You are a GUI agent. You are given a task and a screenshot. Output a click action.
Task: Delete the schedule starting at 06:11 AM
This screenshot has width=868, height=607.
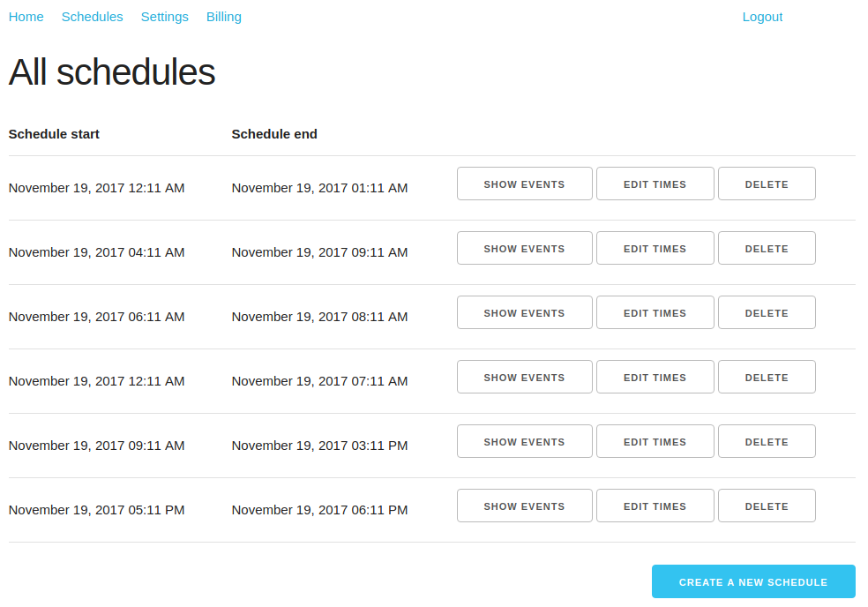click(767, 312)
